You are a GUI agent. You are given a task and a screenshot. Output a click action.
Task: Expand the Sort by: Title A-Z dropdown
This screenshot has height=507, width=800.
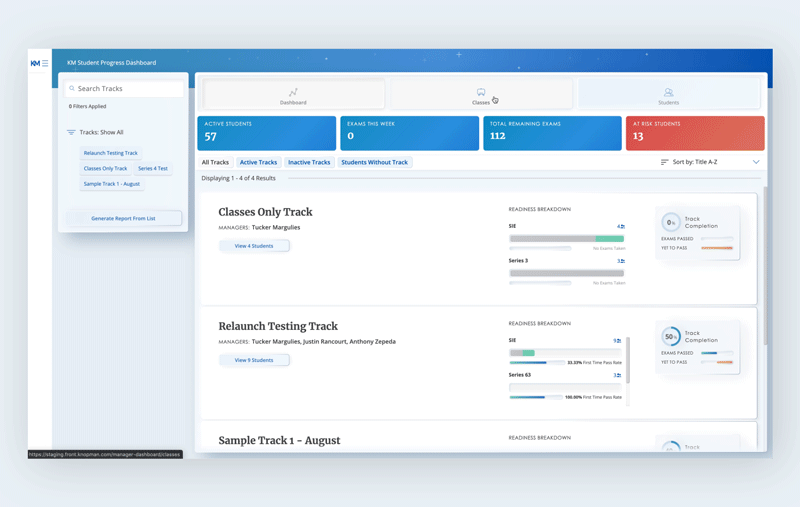tap(709, 162)
